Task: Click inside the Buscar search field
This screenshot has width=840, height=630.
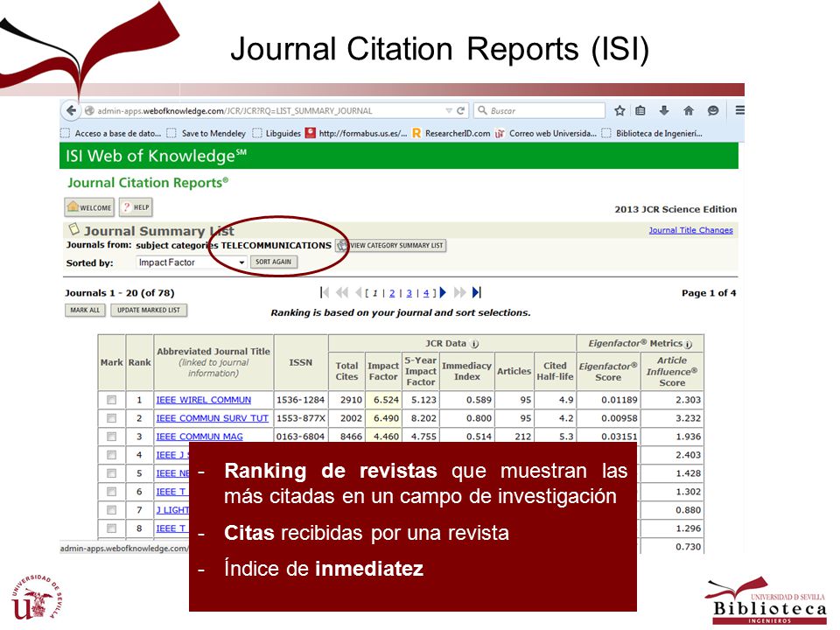Action: point(540,111)
